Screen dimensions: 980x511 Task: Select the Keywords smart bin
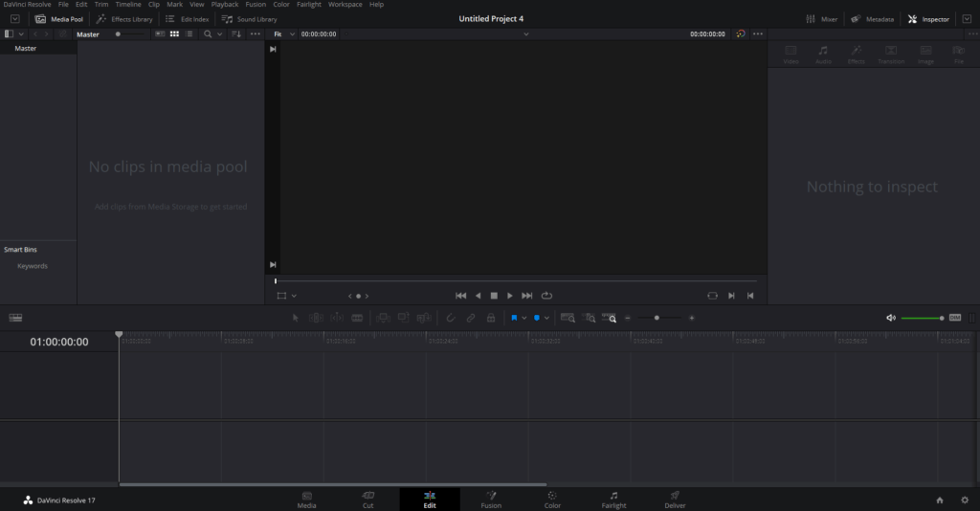click(x=32, y=266)
